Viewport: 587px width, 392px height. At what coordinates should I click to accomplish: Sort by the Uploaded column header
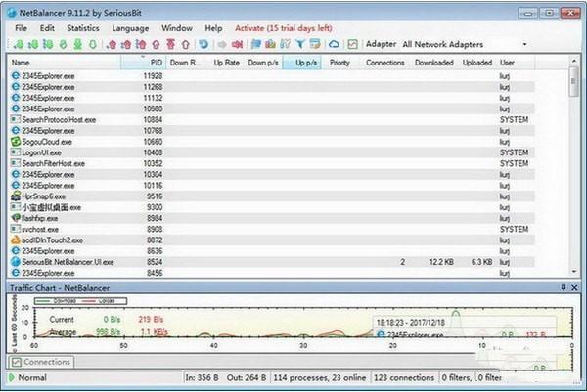point(477,63)
